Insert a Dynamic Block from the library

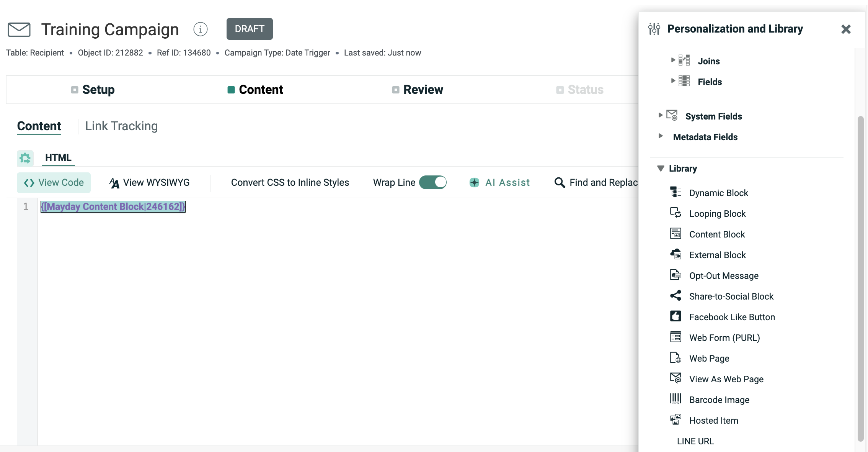(718, 193)
